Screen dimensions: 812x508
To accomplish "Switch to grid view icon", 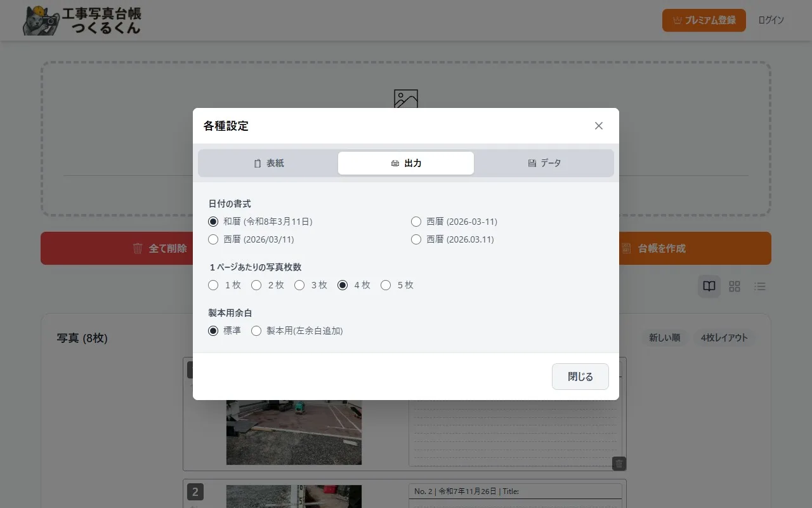I will [735, 286].
